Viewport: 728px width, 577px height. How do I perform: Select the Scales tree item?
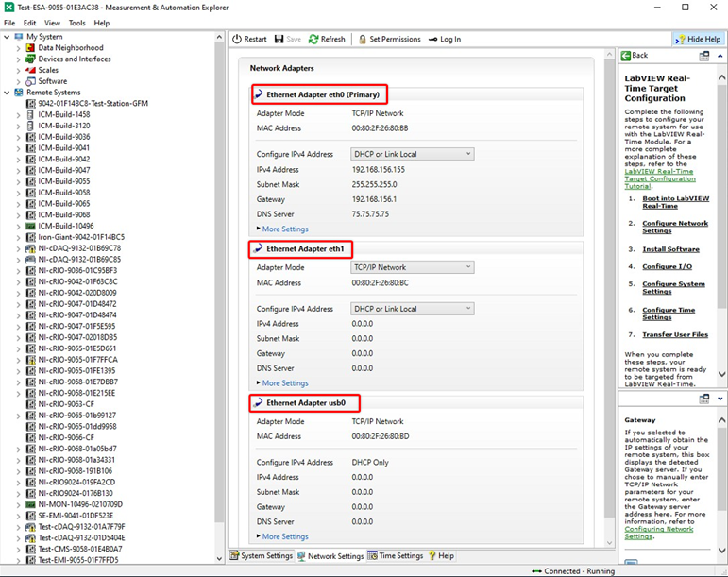click(x=48, y=70)
